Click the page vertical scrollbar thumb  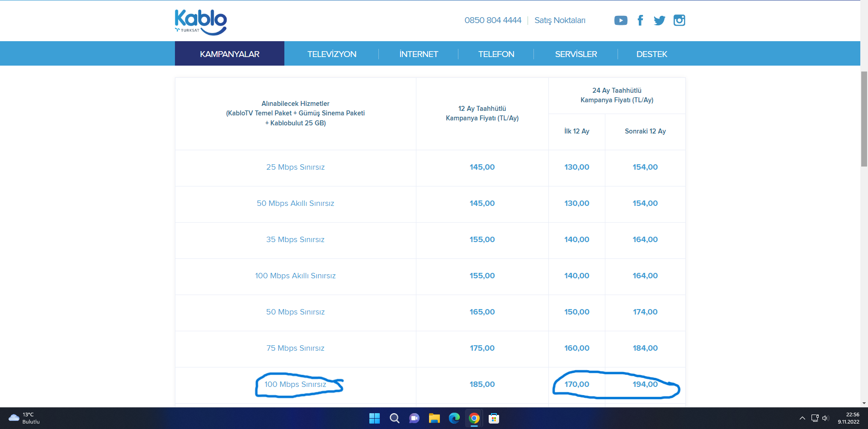coord(864,119)
